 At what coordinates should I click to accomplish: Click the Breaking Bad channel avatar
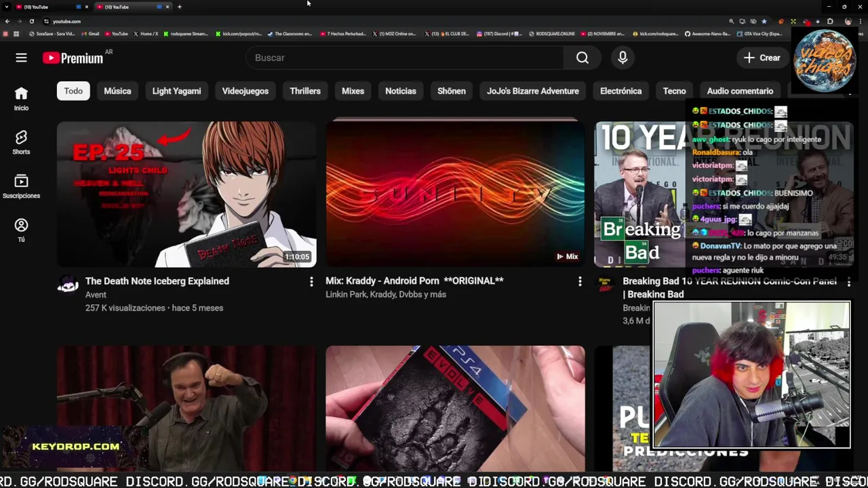pyautogui.click(x=606, y=285)
